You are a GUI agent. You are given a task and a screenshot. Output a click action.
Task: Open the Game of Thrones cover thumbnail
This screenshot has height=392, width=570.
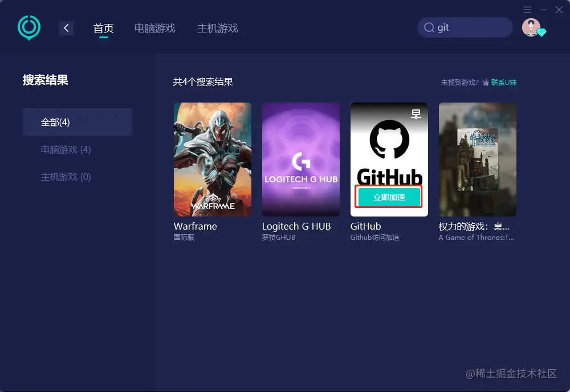pos(478,160)
